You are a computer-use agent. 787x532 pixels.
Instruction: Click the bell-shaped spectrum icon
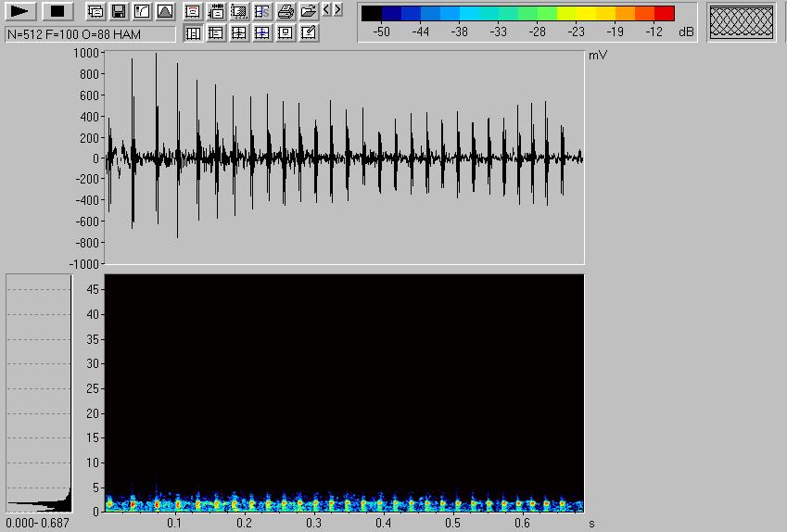coord(164,12)
